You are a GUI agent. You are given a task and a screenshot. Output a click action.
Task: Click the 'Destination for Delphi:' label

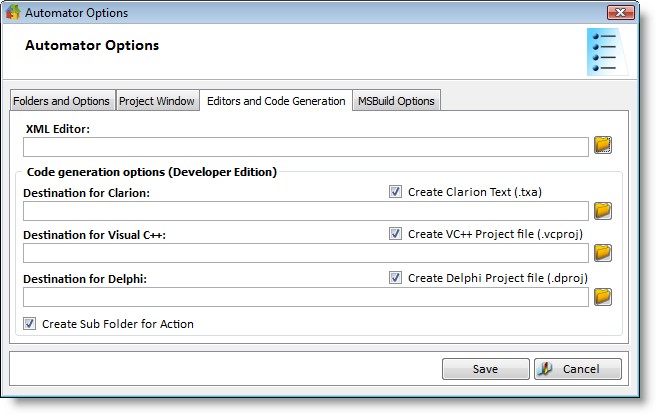85,279
